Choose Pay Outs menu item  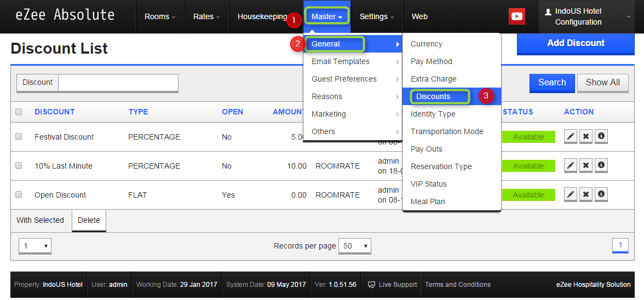[x=451, y=149]
